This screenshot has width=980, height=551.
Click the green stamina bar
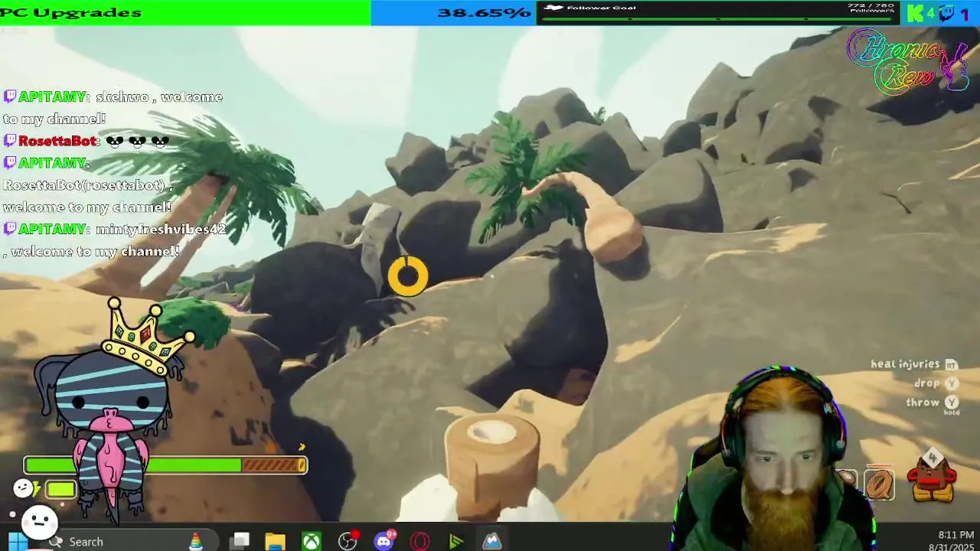pos(165,465)
